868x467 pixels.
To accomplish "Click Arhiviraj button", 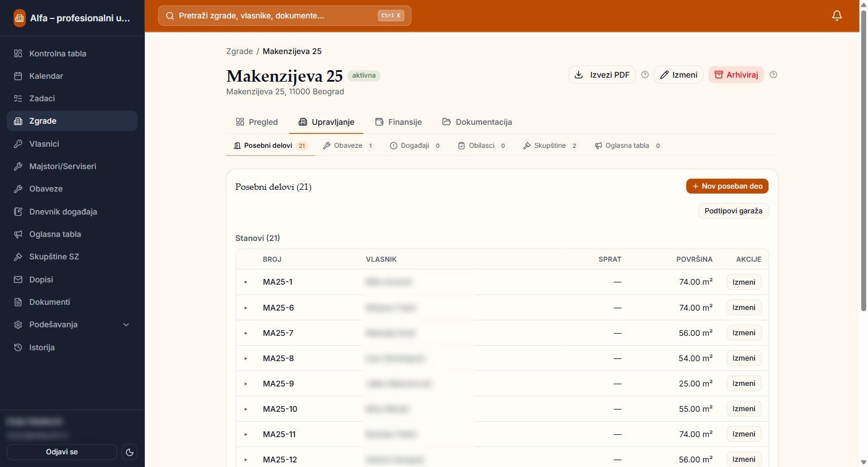I will [736, 75].
